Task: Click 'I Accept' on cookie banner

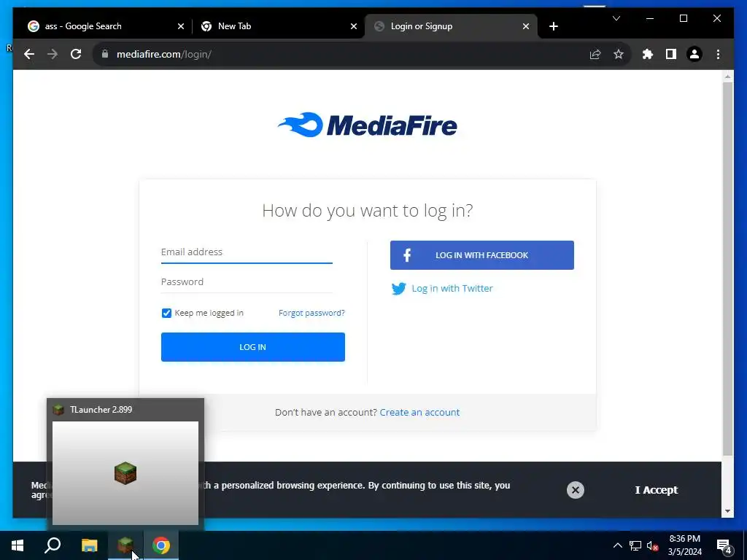Action: click(656, 490)
